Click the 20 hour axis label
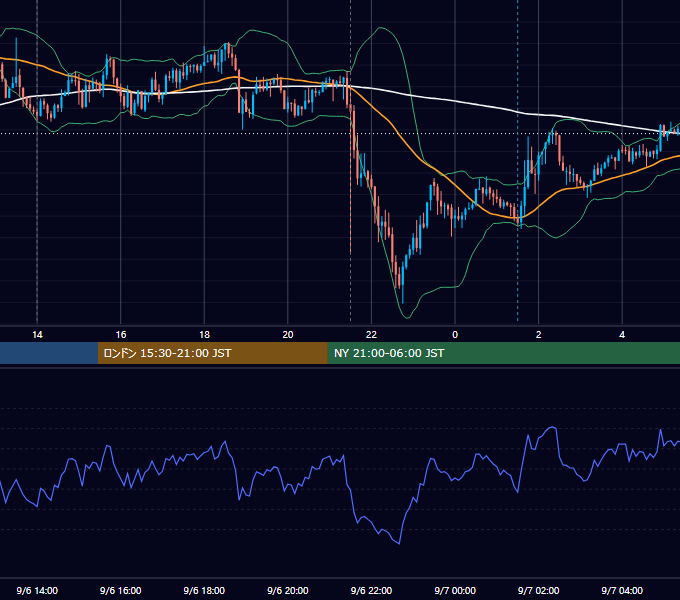The height and width of the screenshot is (600, 680). click(x=288, y=335)
